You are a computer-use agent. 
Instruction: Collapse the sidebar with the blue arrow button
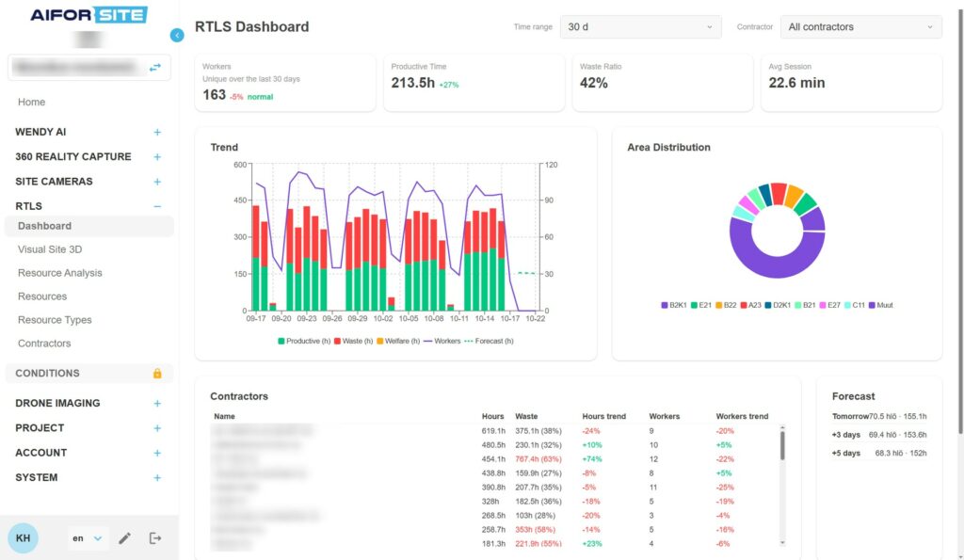(x=177, y=36)
